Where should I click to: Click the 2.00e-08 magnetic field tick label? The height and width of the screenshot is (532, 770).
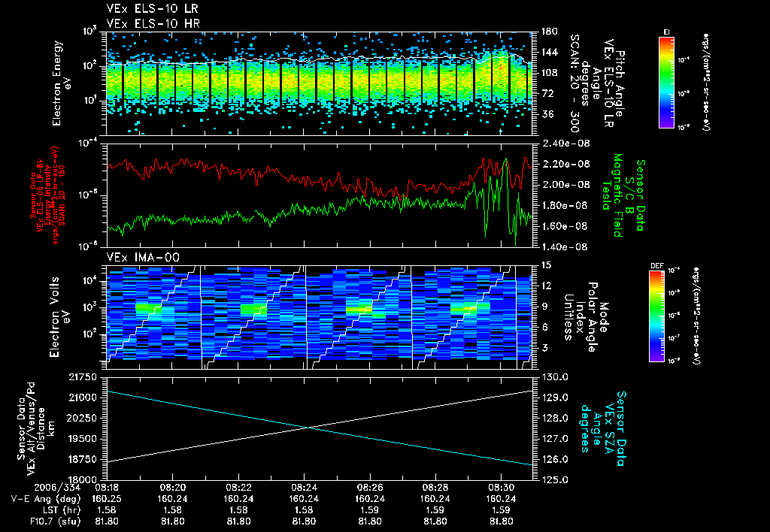click(x=565, y=185)
